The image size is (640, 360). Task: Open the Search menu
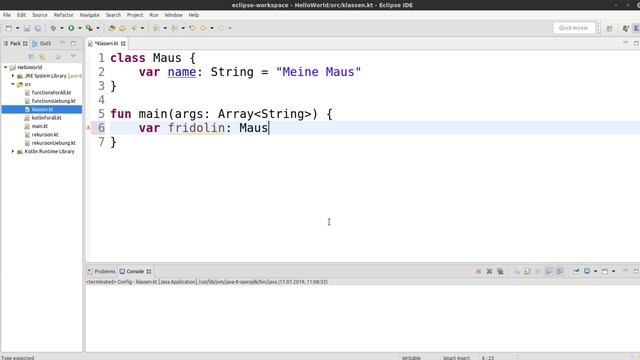[x=113, y=15]
